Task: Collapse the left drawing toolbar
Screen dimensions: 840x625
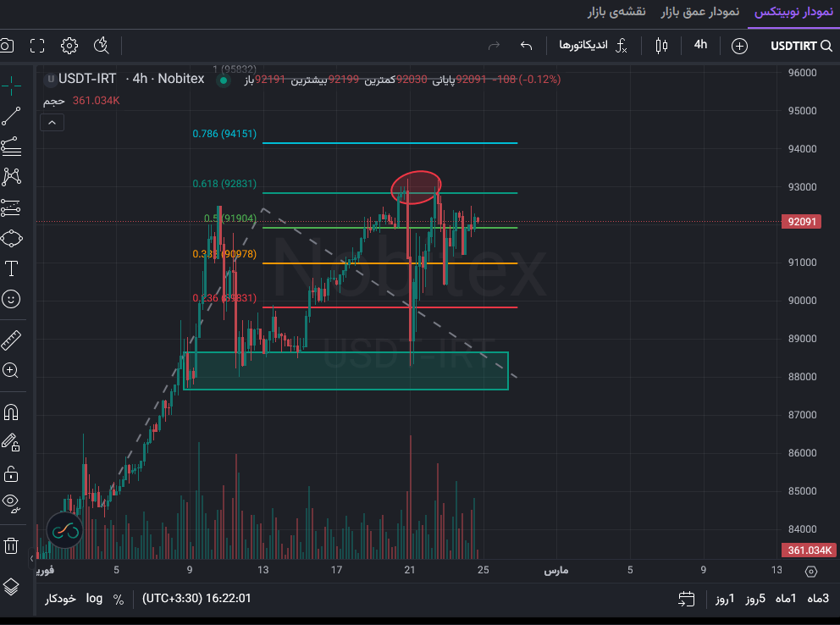Action: pyautogui.click(x=31, y=559)
